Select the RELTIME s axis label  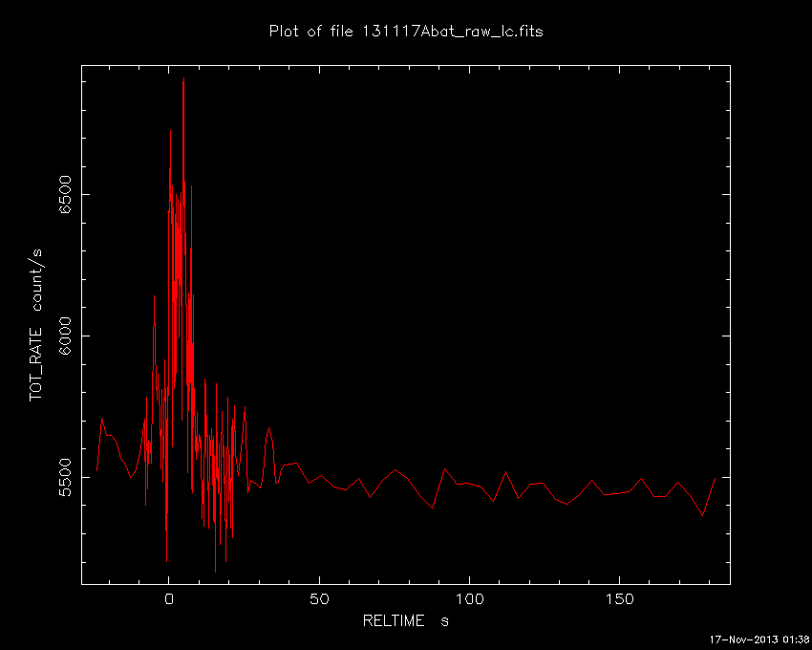tap(405, 620)
